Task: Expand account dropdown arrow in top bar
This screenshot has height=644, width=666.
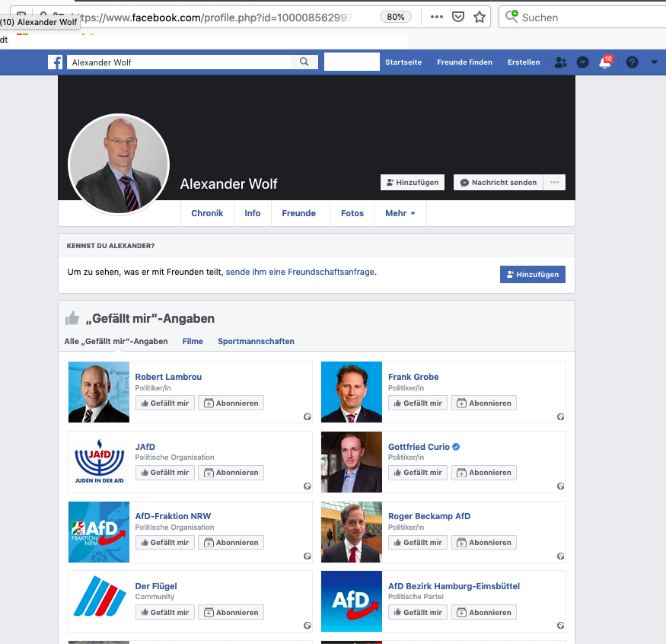Action: [x=654, y=62]
